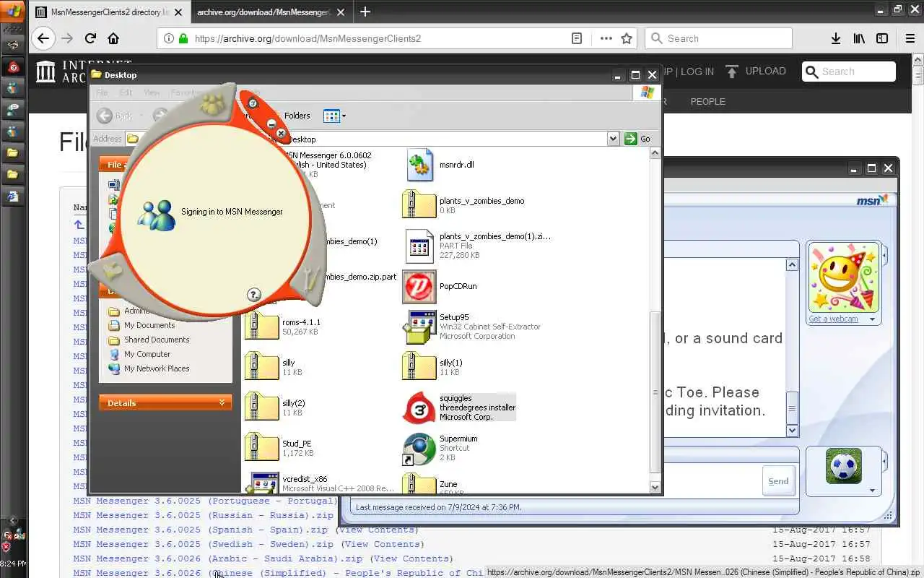The width and height of the screenshot is (924, 578).
Task: Select the plants_v_zombies_demo(1) PART file icon
Action: pos(419,246)
